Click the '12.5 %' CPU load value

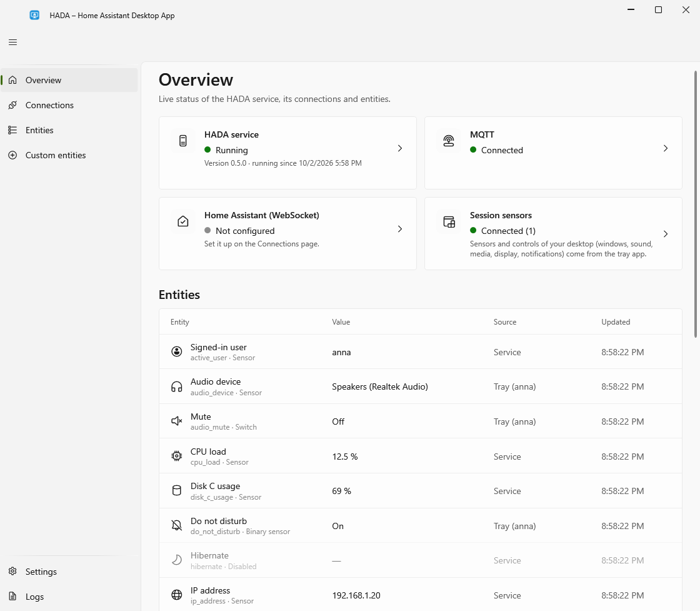(x=345, y=457)
